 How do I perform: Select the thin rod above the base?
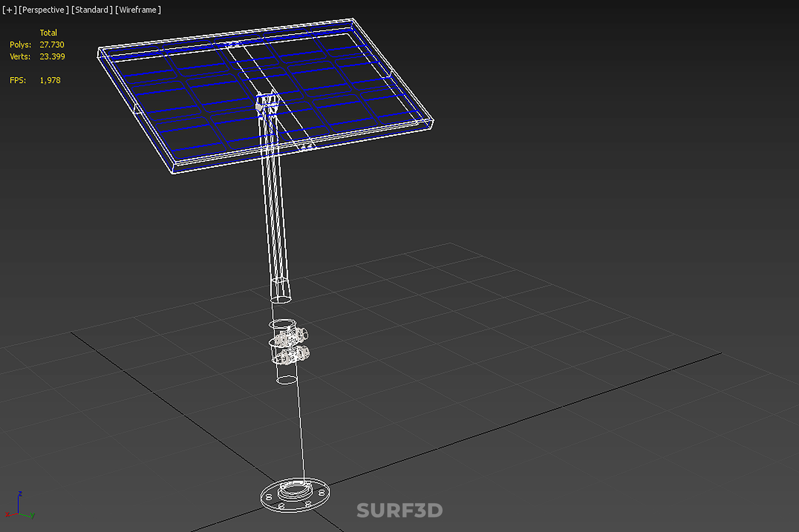[x=300, y=428]
